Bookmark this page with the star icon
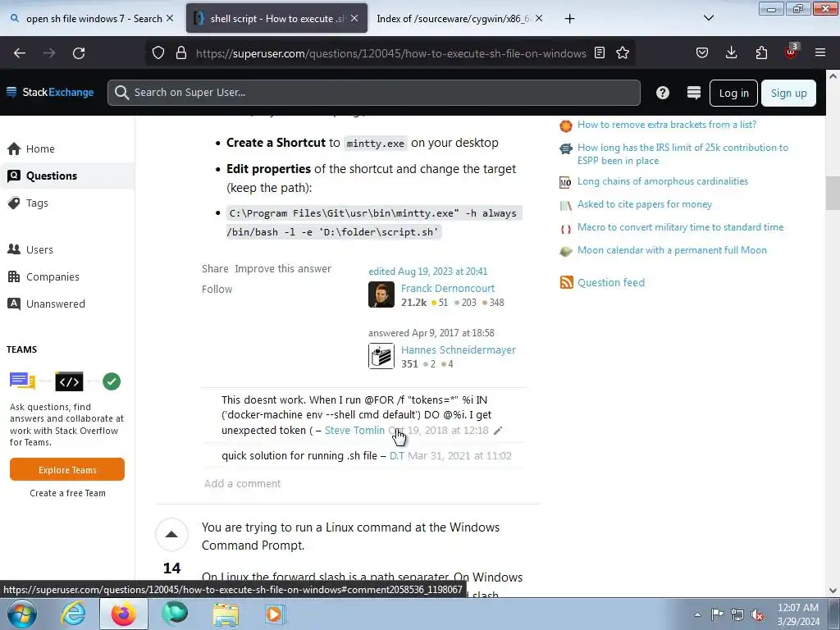840x630 pixels. tap(623, 53)
